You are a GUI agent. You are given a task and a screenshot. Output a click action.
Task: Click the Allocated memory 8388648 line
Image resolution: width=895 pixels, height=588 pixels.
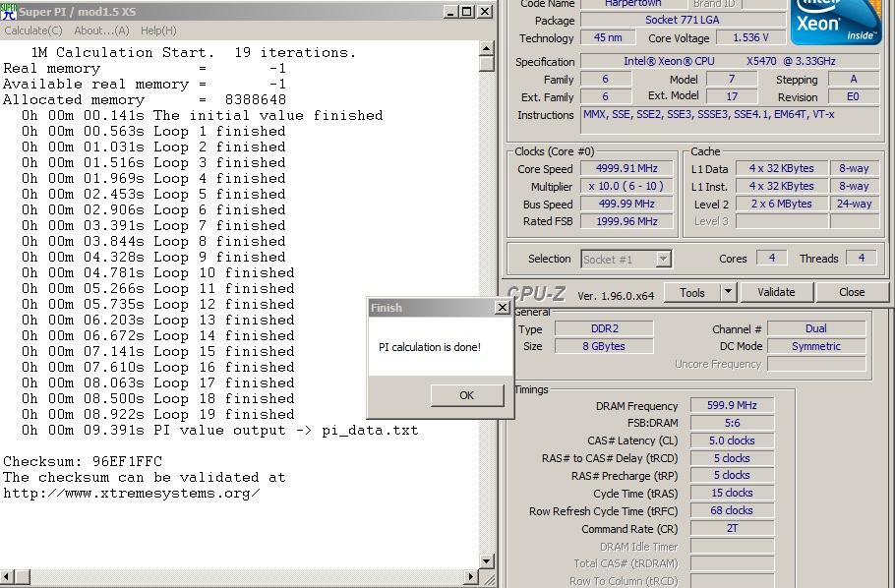[145, 100]
